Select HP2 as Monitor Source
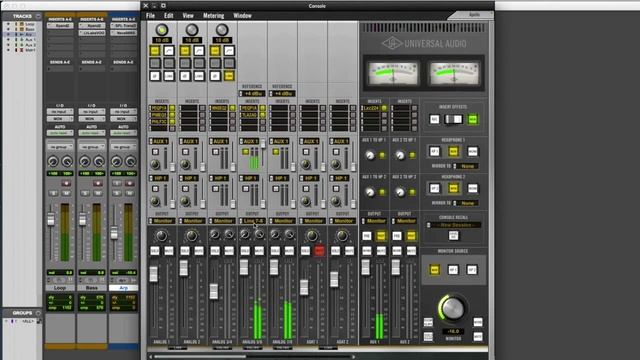640x360 pixels. (x=471, y=270)
